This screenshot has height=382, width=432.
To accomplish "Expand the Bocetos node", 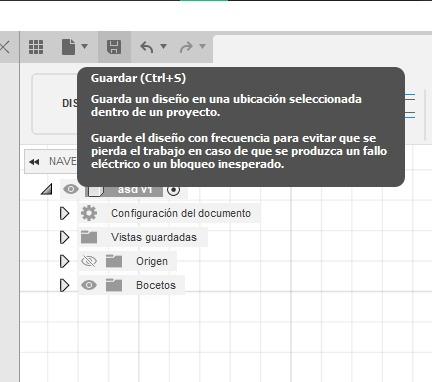I will [64, 285].
